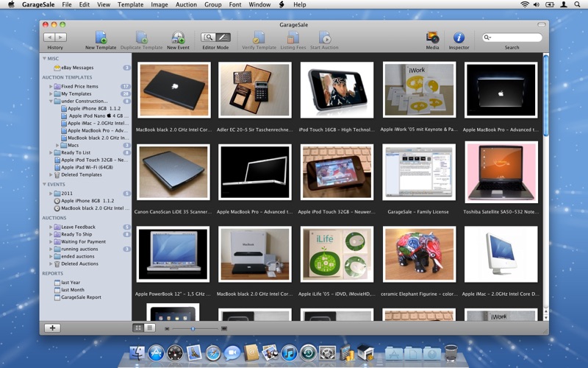Go back in History

[49, 38]
